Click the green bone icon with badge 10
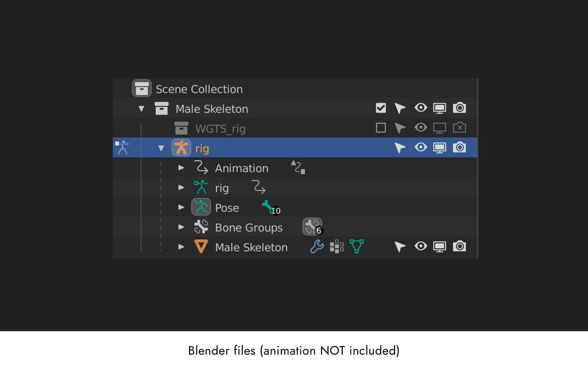Viewport: 588px width, 368px height. coord(269,207)
